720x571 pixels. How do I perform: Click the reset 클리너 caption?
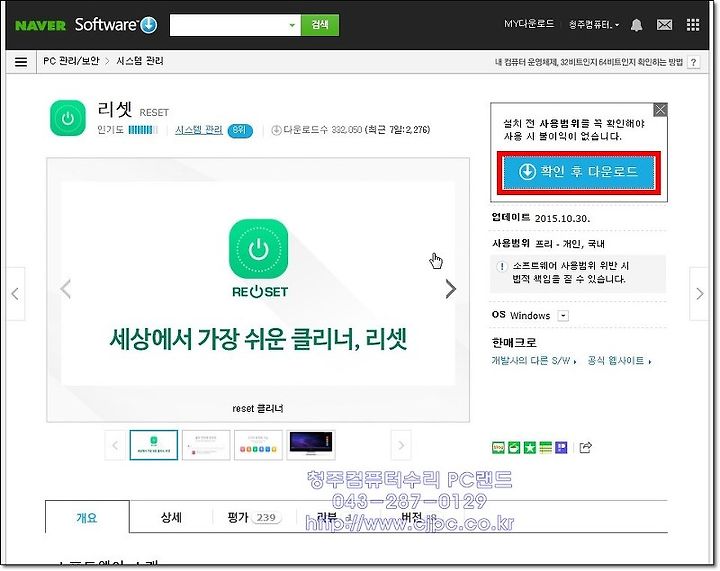click(258, 409)
